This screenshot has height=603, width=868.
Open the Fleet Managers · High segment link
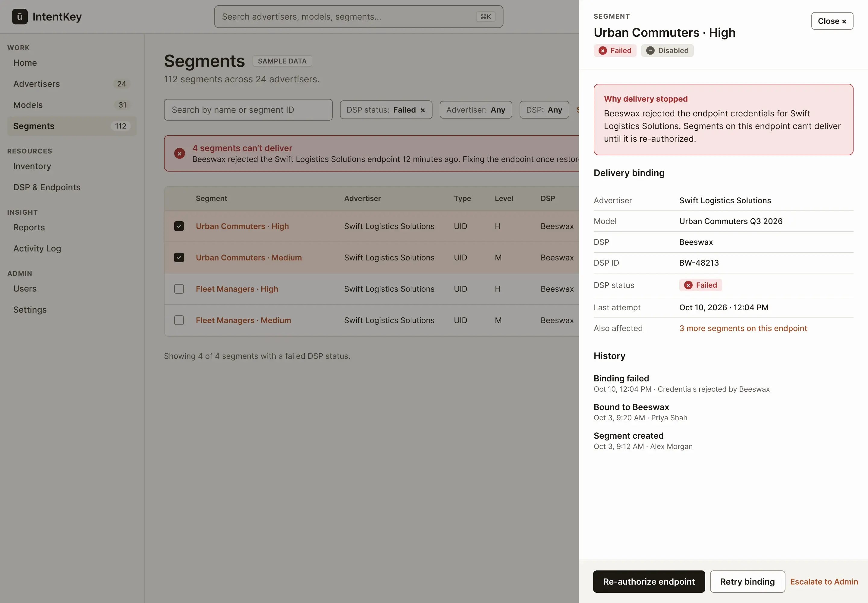tap(237, 289)
